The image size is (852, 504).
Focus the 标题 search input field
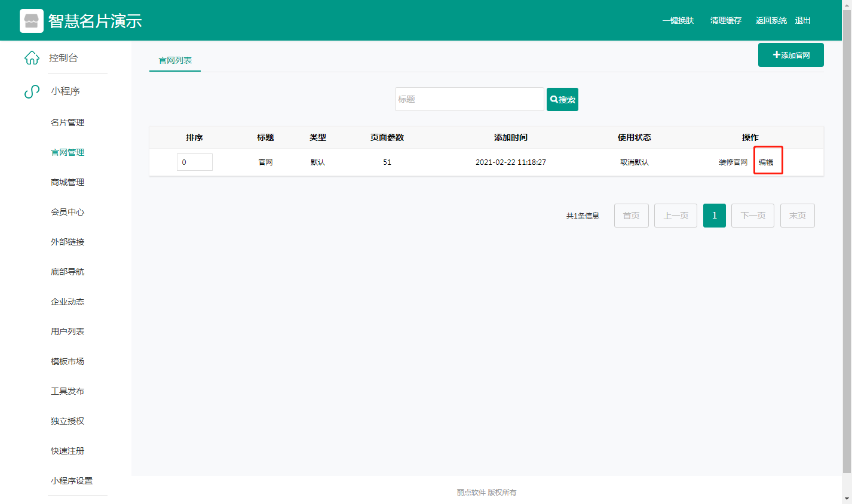470,99
